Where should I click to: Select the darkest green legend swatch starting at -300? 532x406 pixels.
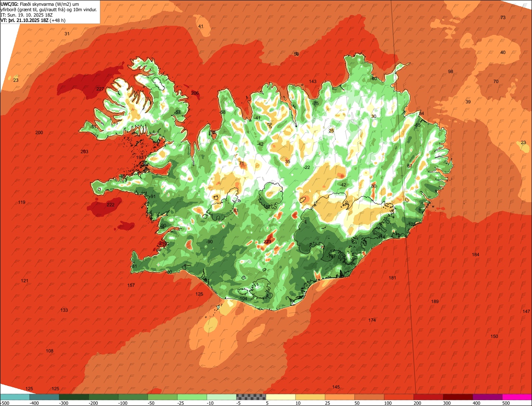coord(74,397)
